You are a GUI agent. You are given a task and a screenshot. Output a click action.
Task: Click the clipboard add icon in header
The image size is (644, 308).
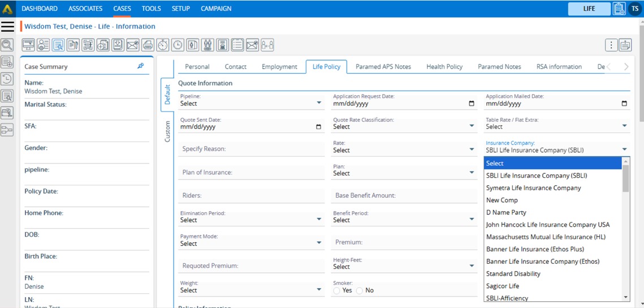619,8
